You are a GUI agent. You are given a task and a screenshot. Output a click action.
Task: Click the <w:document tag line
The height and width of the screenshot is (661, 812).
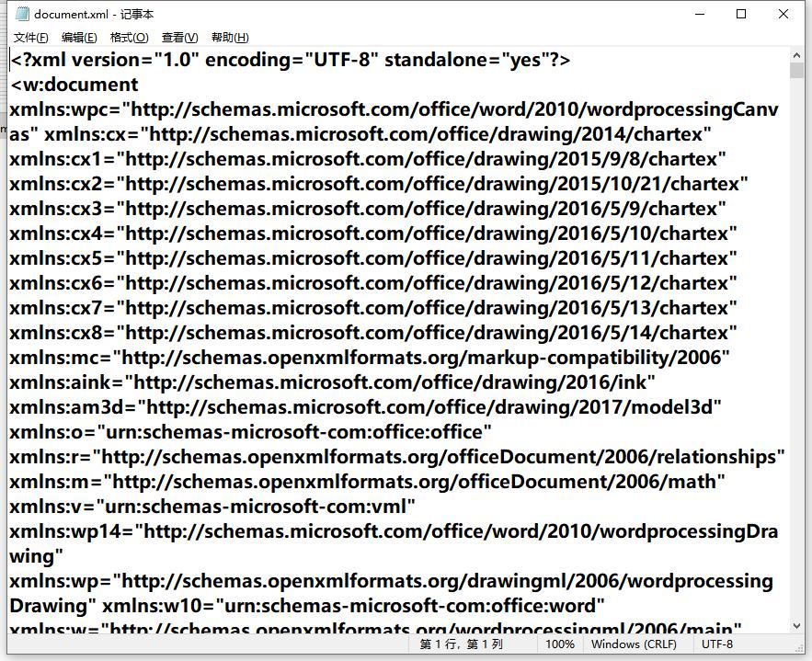74,85
